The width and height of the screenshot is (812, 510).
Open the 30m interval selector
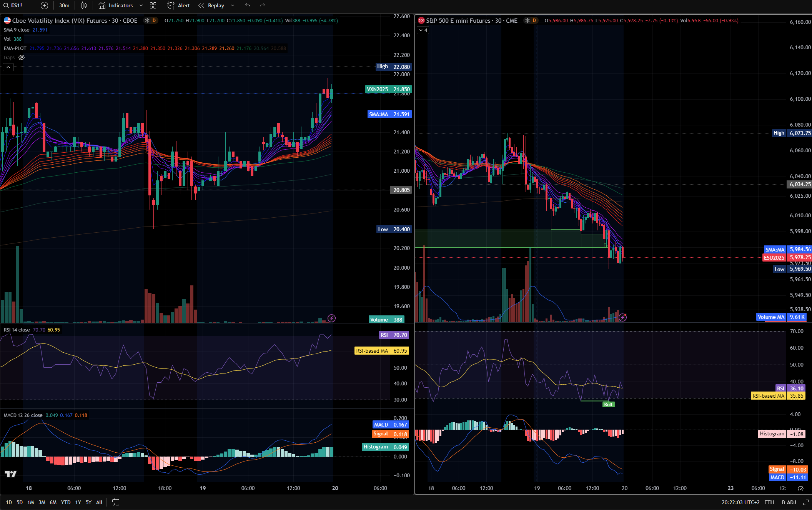64,5
